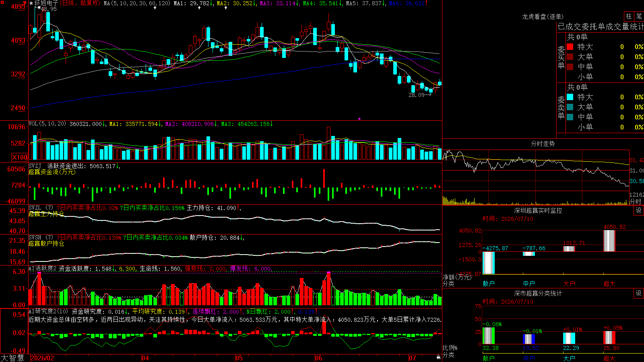
Task: Click the SVSH (7) indicator label
Action: click(x=41, y=238)
